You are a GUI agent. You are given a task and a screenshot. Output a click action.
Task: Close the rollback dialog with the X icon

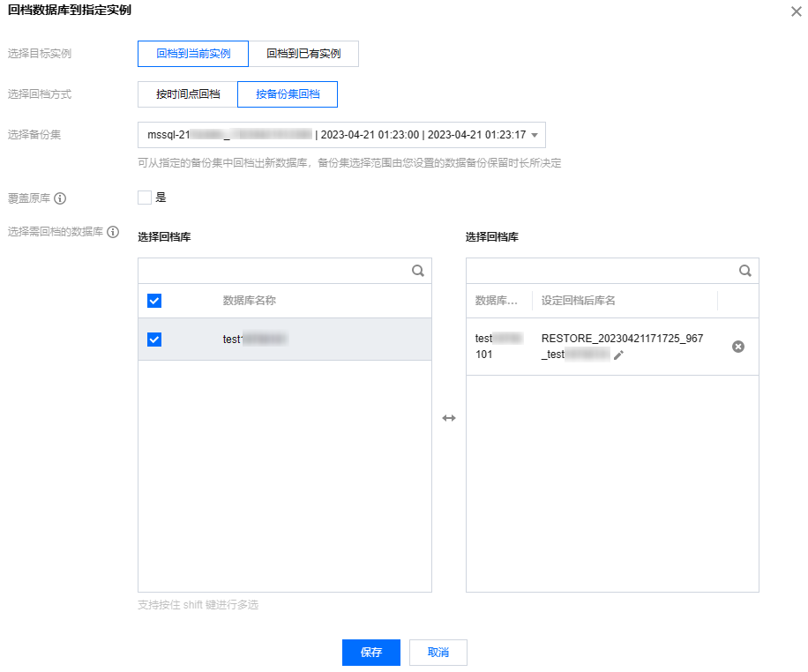coord(797,11)
